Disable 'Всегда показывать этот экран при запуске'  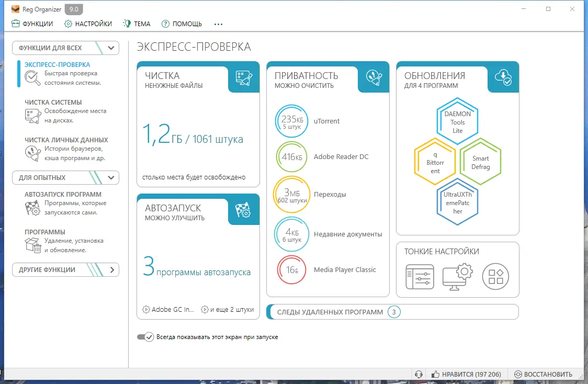tap(147, 336)
